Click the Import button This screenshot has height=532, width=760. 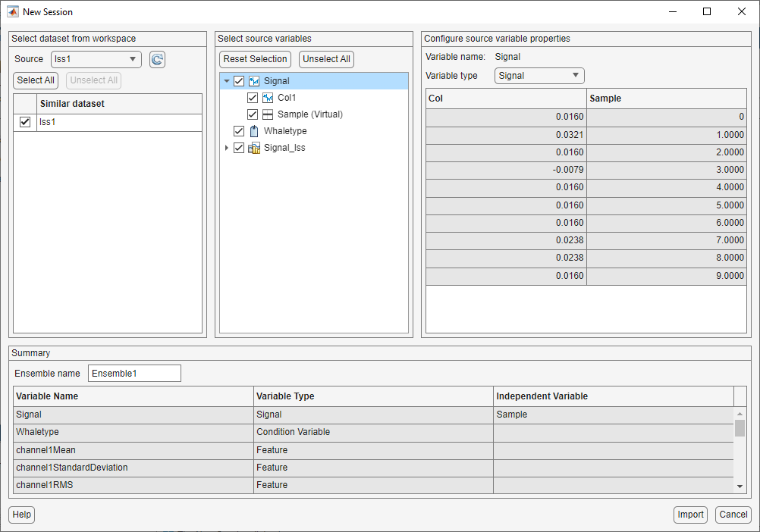(690, 515)
